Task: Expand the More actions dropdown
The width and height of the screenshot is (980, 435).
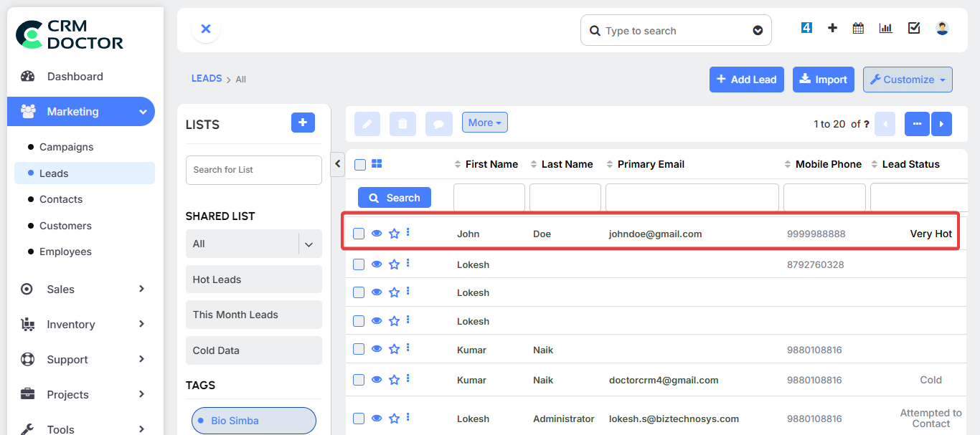Action: click(x=484, y=123)
